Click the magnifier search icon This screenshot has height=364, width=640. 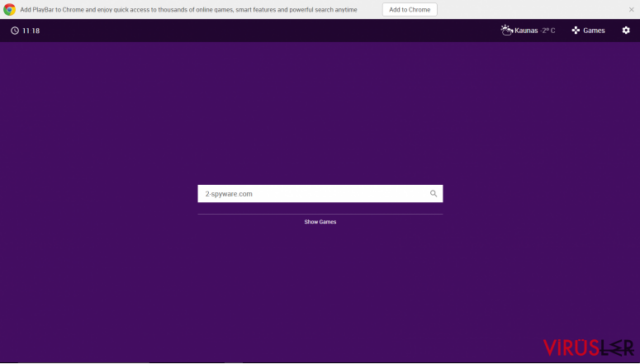tap(433, 194)
